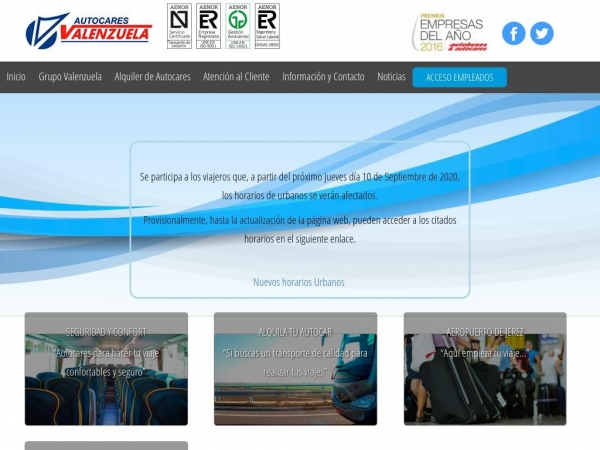
Task: Go to the Inicio menu item
Action: pyautogui.click(x=16, y=77)
